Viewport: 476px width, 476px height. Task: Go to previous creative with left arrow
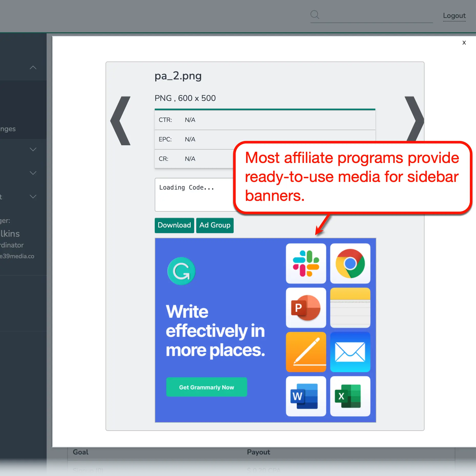pos(120,121)
